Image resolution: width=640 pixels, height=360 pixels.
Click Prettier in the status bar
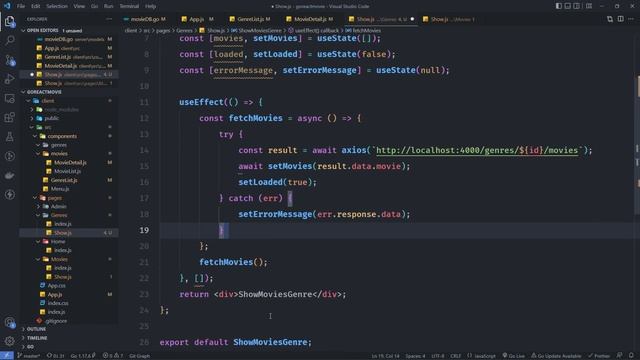tap(599, 356)
